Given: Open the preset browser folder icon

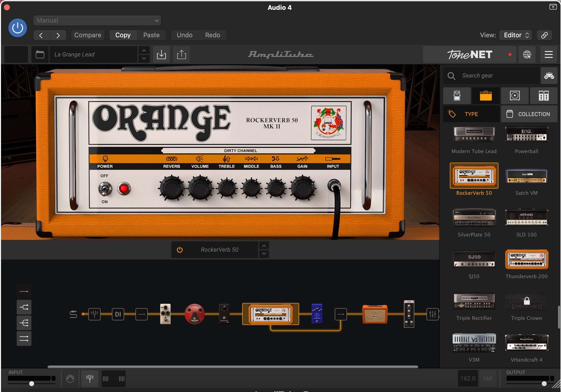Looking at the screenshot, I should [x=40, y=54].
